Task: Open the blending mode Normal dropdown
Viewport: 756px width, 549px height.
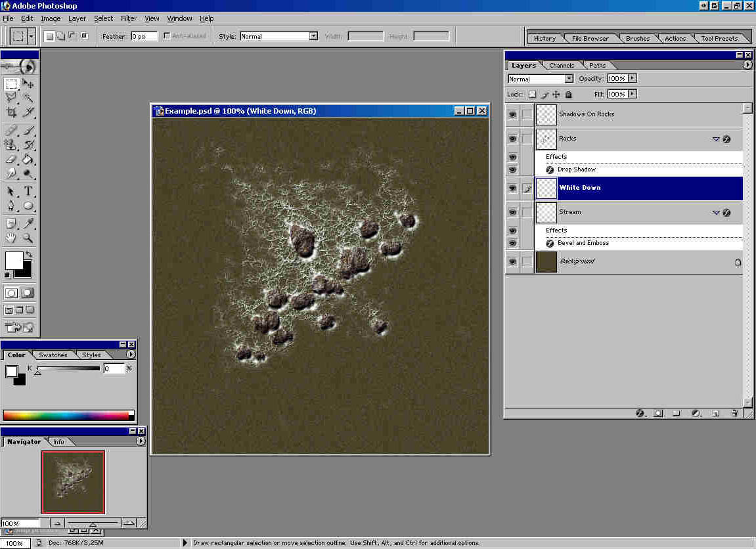Action: (x=569, y=79)
